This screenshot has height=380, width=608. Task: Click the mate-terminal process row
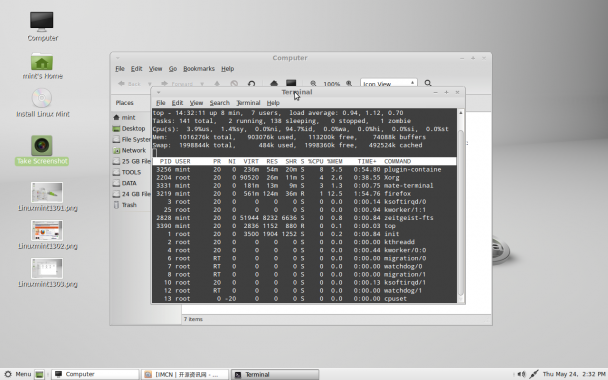pos(304,185)
